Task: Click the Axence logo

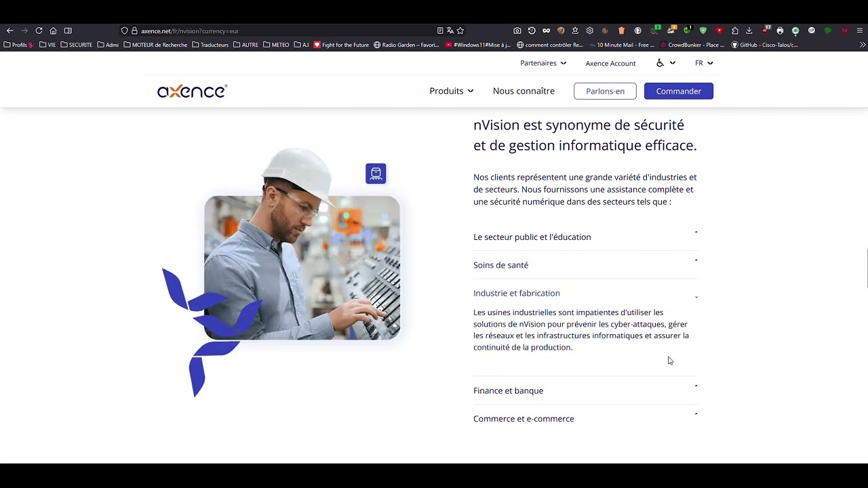Action: (x=192, y=91)
